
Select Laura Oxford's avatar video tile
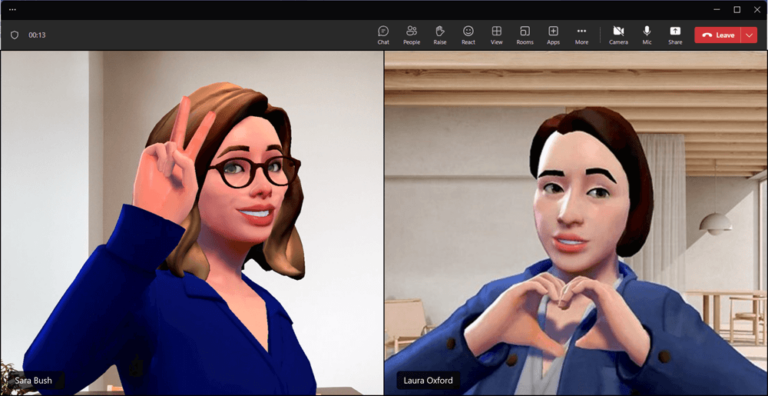[x=576, y=223]
